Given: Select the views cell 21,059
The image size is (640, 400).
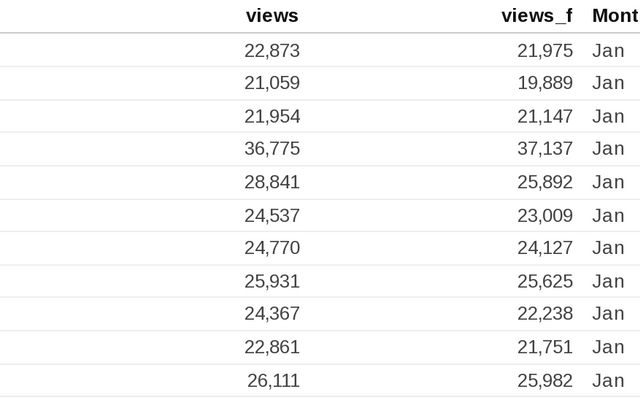Looking at the screenshot, I should [272, 83].
